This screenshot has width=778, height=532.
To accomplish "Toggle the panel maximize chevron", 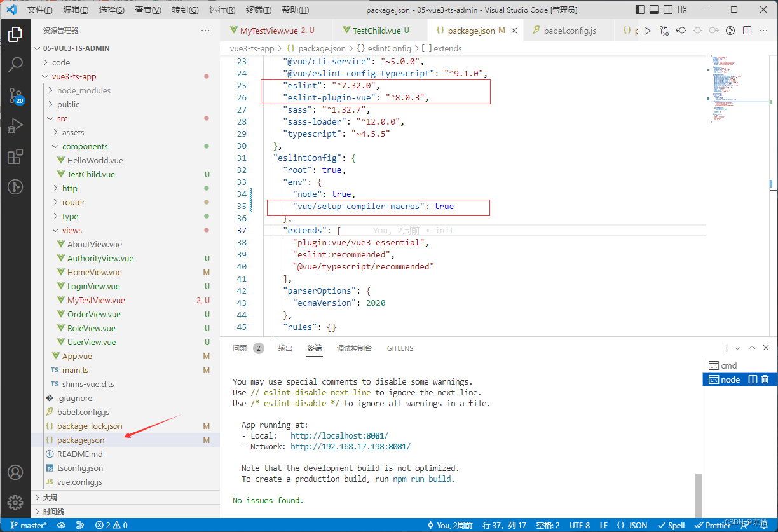I will tap(752, 348).
